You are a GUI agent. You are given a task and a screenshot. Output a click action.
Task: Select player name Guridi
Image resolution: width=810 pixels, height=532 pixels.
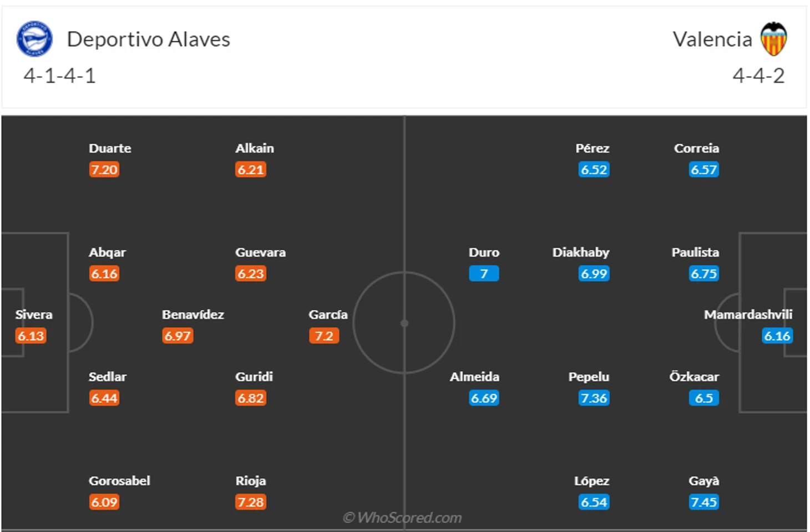(x=254, y=377)
